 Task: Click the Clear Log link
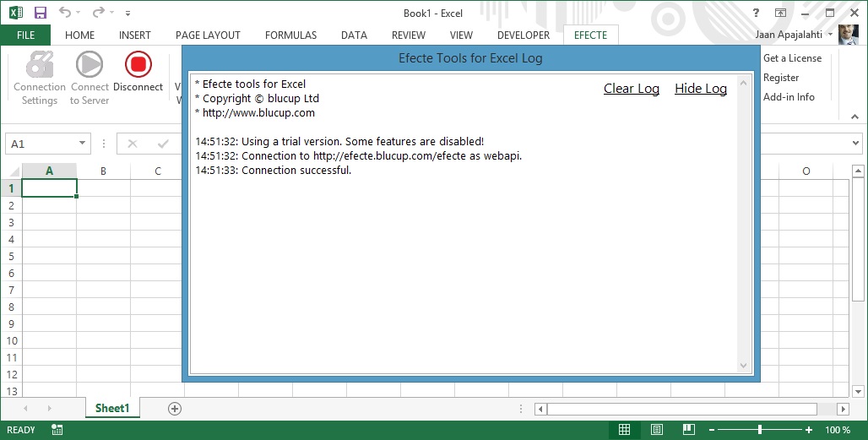click(x=631, y=89)
